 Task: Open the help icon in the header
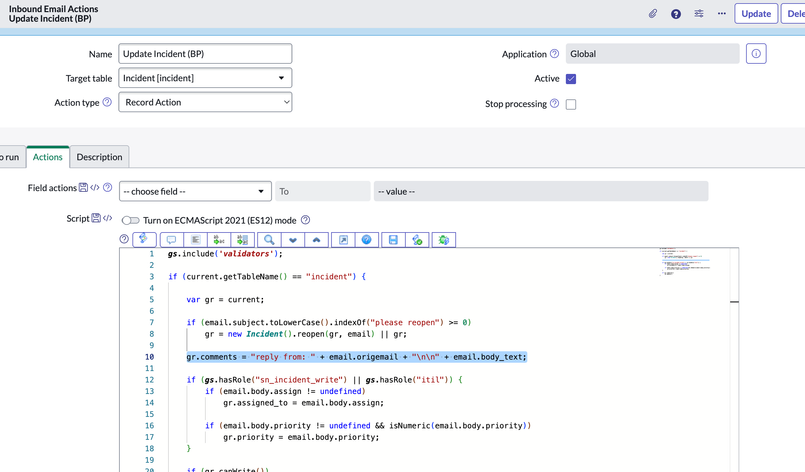pyautogui.click(x=676, y=14)
